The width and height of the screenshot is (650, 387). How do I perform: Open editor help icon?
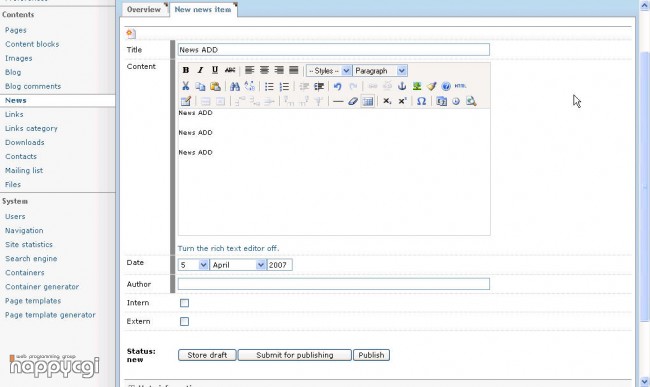click(446, 86)
